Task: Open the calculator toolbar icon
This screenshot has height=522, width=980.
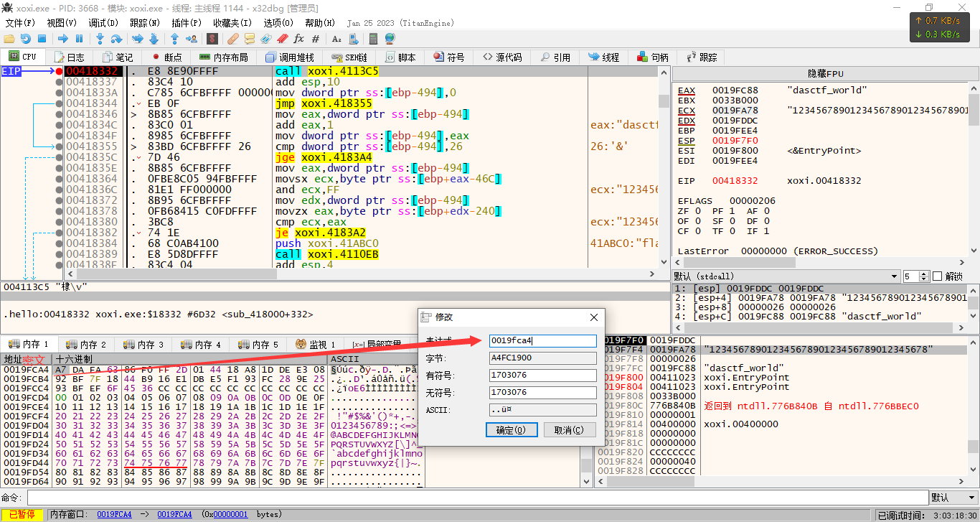Action: point(373,38)
